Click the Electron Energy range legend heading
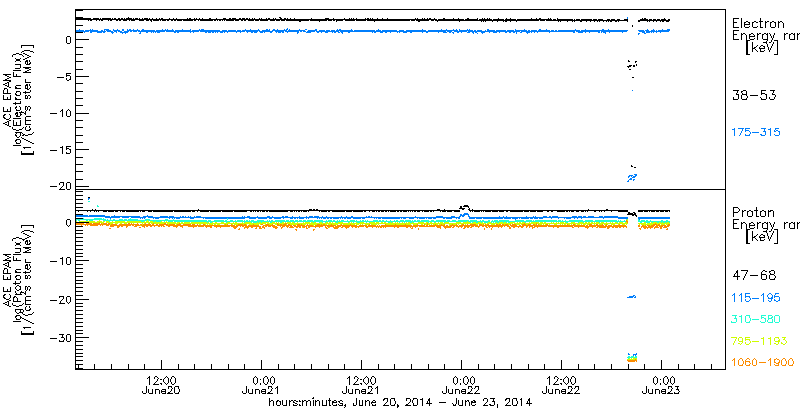This screenshot has height=410, width=800. 765,36
